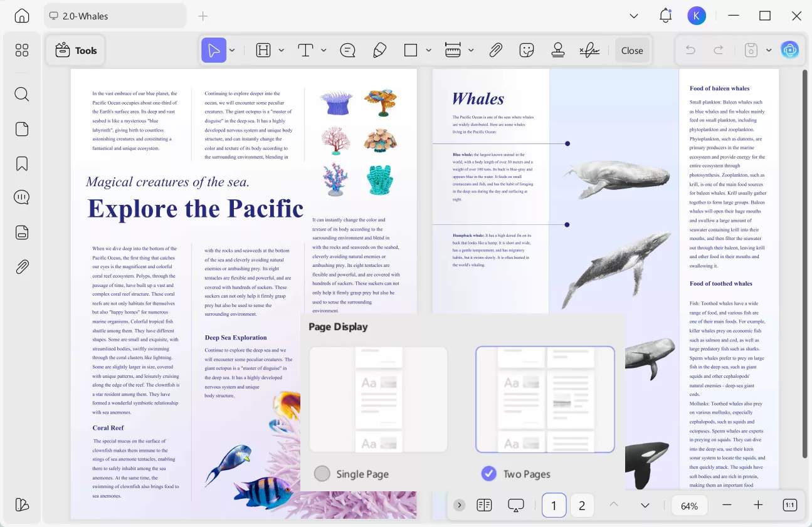Screen dimensions: 812x527
Task: Click the zoom in plus control
Action: coord(758,505)
